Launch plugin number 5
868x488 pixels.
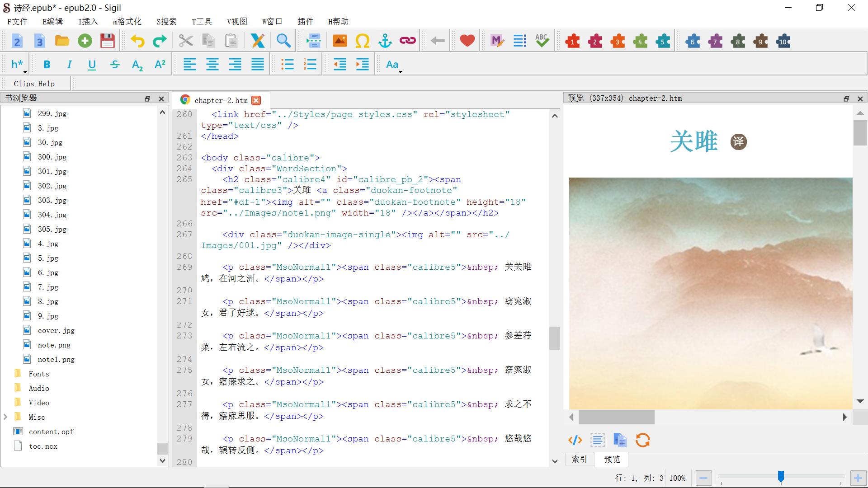pyautogui.click(x=663, y=41)
